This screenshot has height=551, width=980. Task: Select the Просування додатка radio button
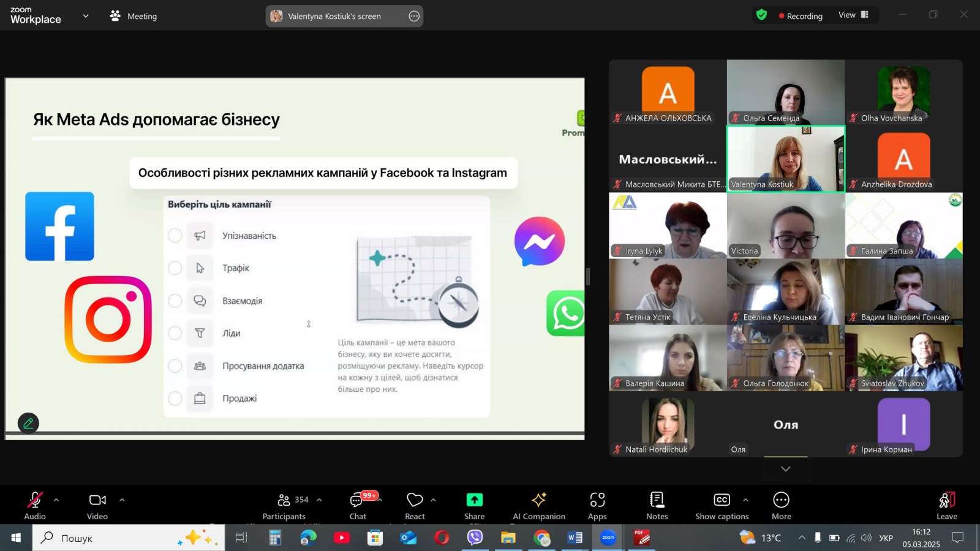[x=175, y=366]
